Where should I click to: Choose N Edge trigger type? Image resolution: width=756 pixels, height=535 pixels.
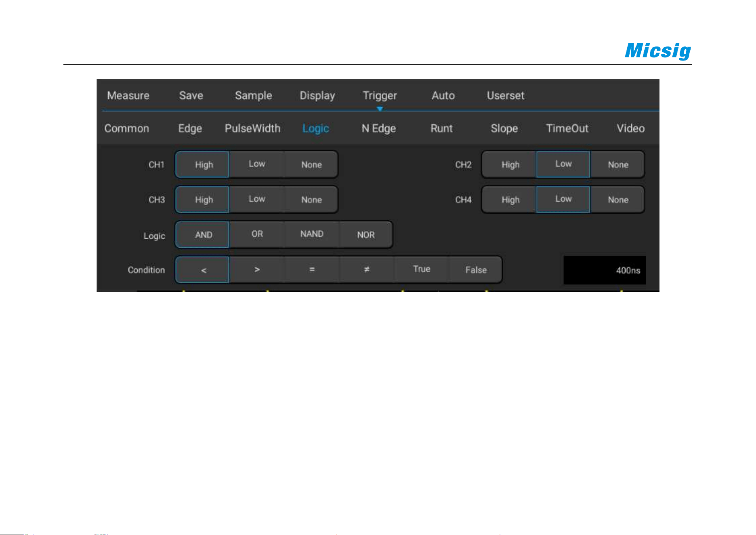[x=378, y=128]
